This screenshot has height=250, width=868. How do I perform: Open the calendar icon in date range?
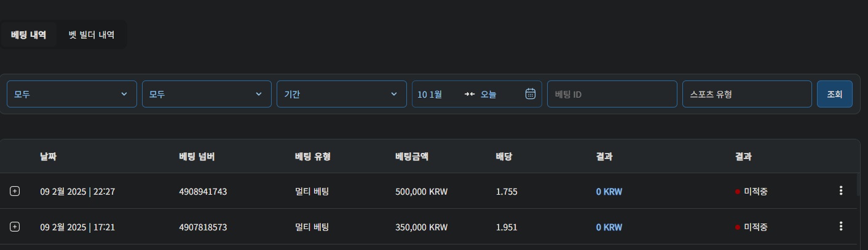pos(531,94)
